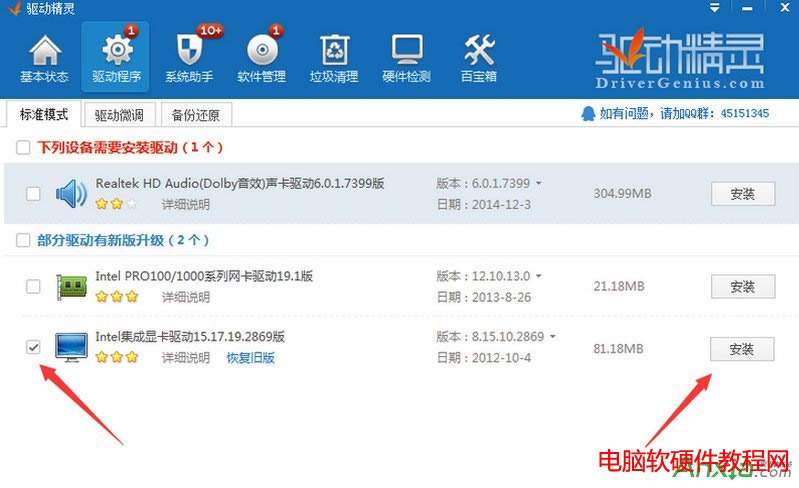This screenshot has height=488, width=799.
Task: Click the Realtek HD Audio driver title
Action: click(240, 183)
